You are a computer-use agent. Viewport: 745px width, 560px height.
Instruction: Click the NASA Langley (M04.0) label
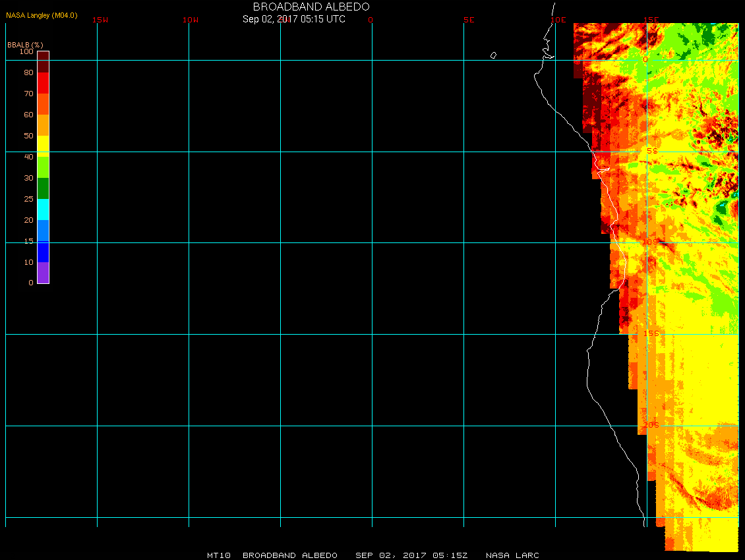coord(42,15)
